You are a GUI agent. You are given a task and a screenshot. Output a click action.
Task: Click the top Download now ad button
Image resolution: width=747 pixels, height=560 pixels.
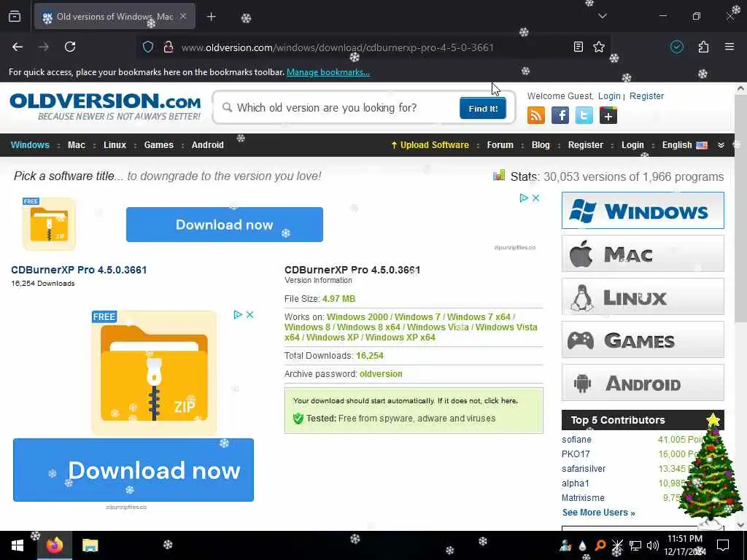pos(225,225)
